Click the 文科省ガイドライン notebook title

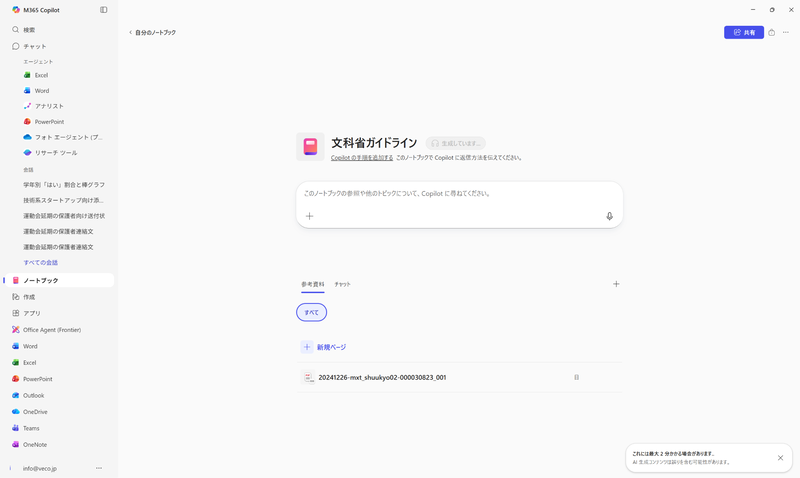[374, 143]
